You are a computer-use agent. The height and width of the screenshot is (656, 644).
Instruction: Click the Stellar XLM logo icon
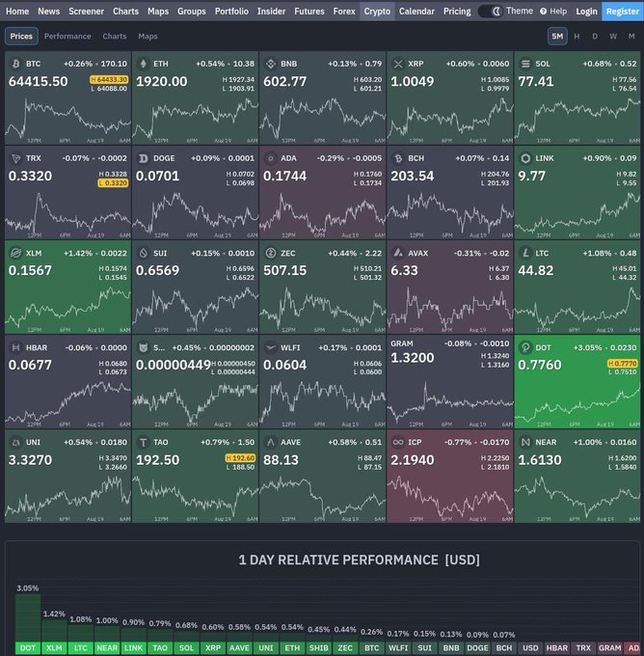[x=15, y=253]
